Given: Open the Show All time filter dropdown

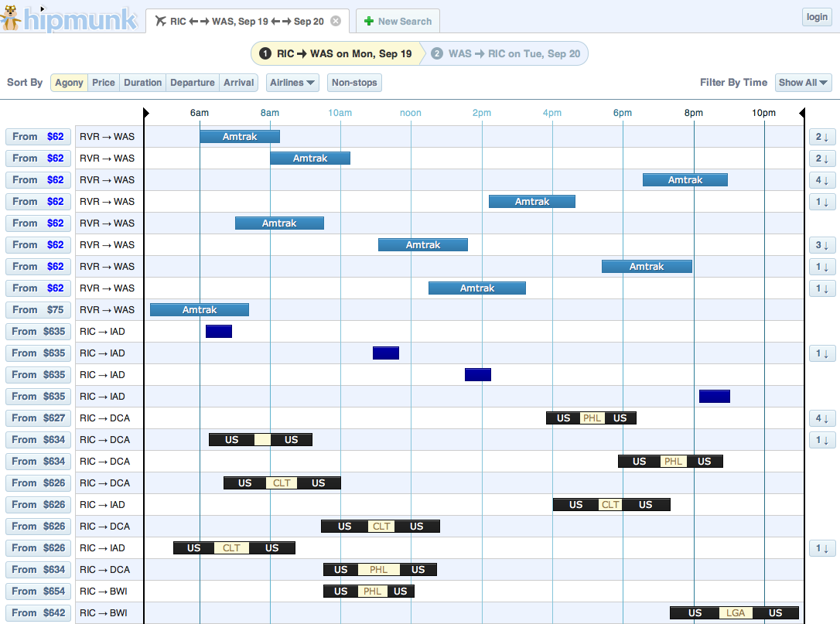Looking at the screenshot, I should [x=803, y=83].
